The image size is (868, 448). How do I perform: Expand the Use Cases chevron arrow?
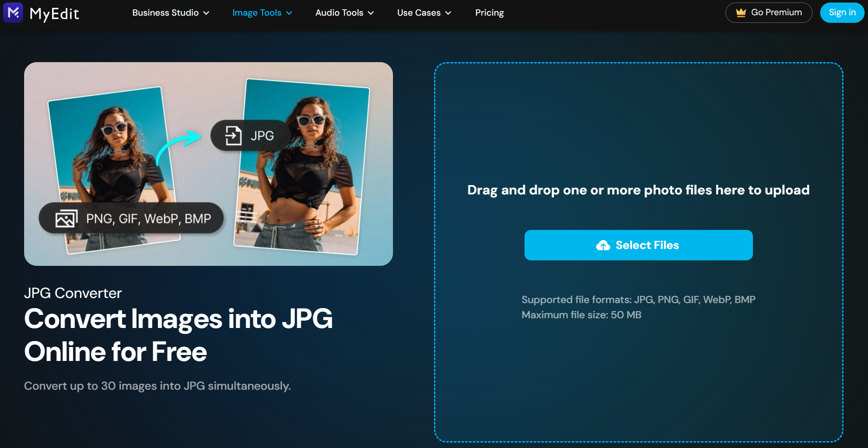tap(448, 13)
